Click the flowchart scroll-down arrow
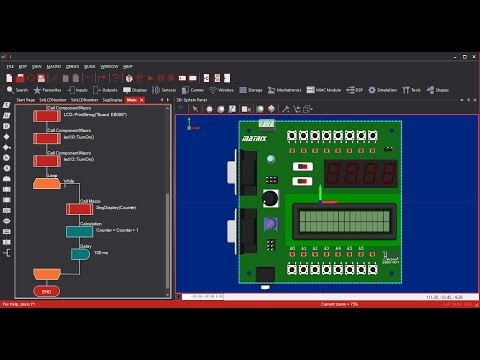Viewport: 480px width, 360px height. click(x=168, y=295)
